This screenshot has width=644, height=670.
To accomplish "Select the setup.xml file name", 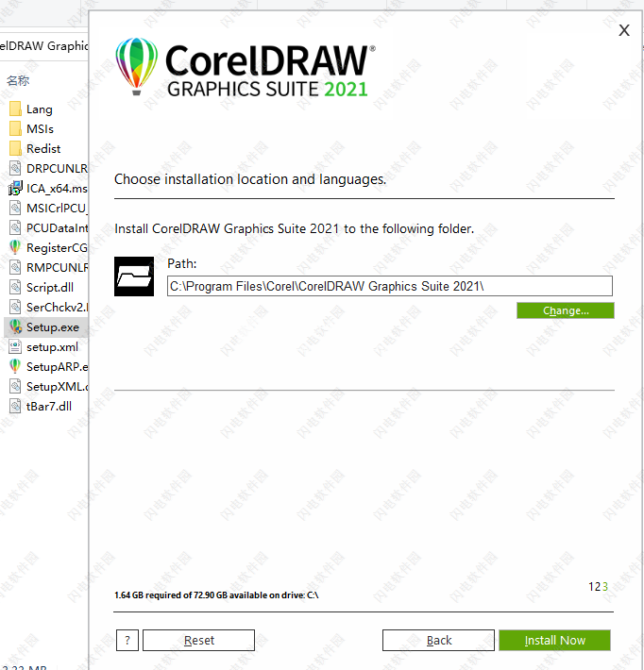I will [x=52, y=347].
